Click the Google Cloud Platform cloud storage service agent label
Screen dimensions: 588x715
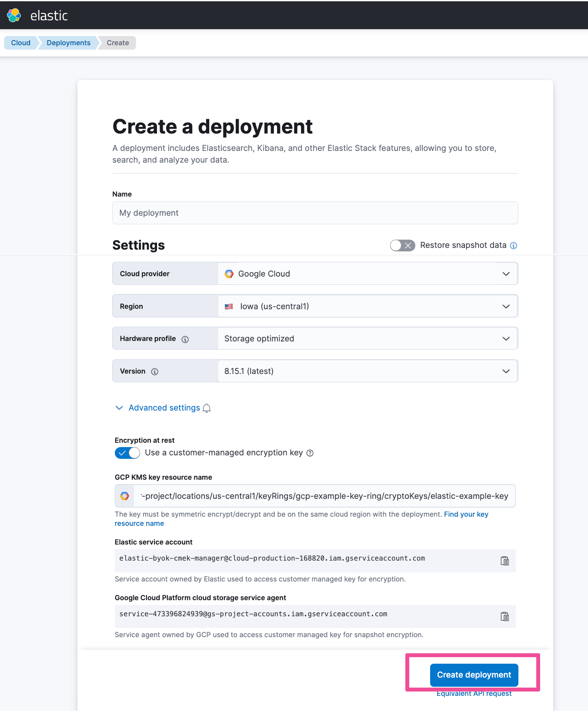(200, 598)
